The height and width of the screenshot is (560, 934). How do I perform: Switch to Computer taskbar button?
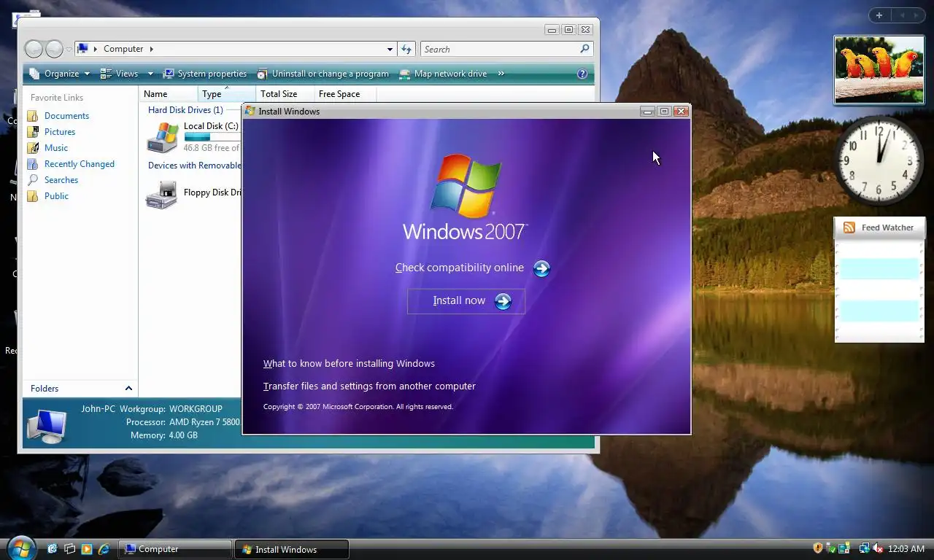click(175, 549)
